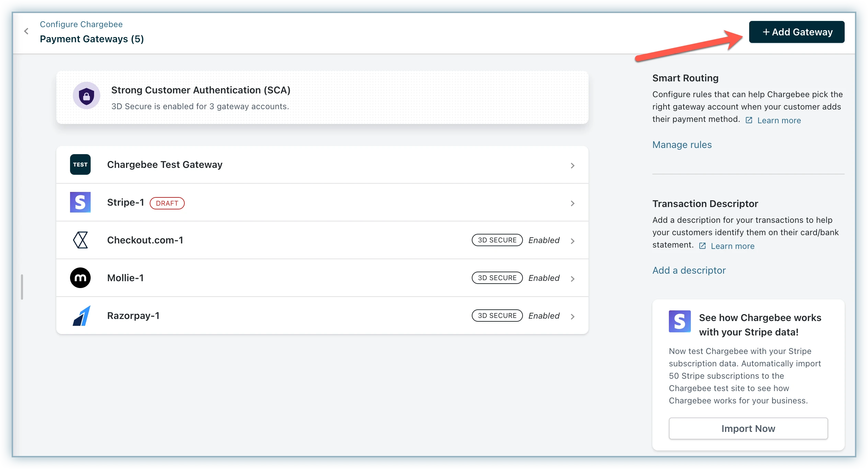Open Razorpay-1 details chevron
The image size is (868, 469).
click(x=572, y=317)
